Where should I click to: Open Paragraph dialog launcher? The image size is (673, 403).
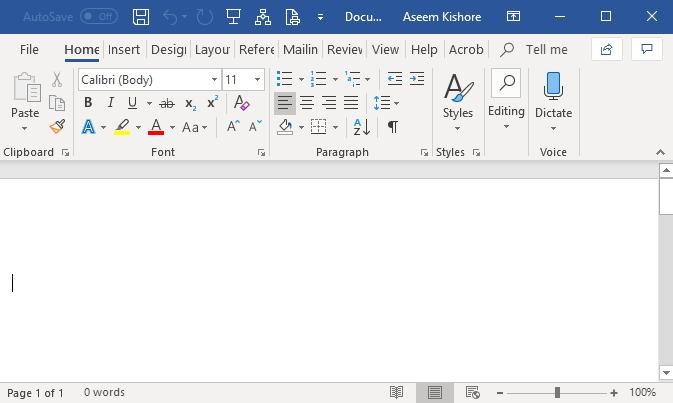coord(424,152)
